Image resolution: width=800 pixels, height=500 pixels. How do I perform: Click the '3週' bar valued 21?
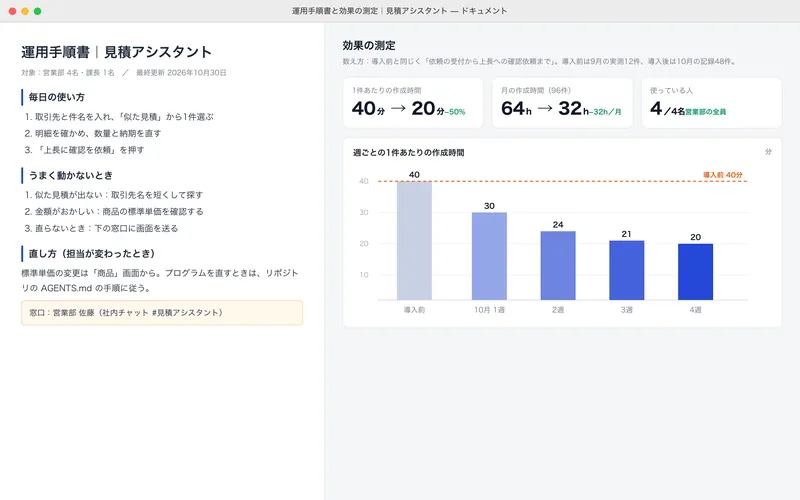coord(627,270)
